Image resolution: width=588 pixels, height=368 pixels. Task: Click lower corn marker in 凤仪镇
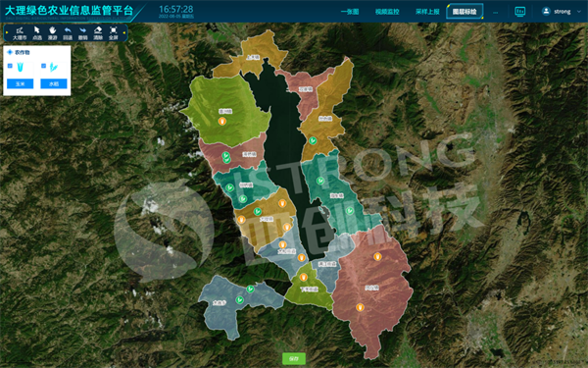point(360,307)
